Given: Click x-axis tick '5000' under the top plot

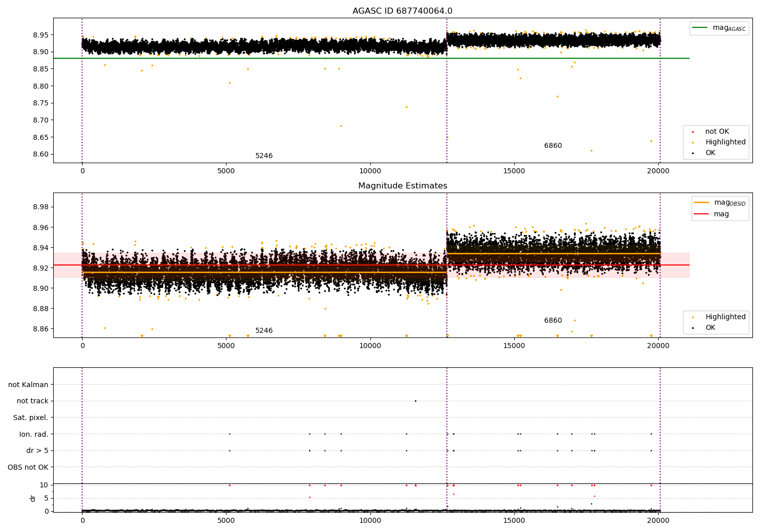Looking at the screenshot, I should (x=226, y=171).
